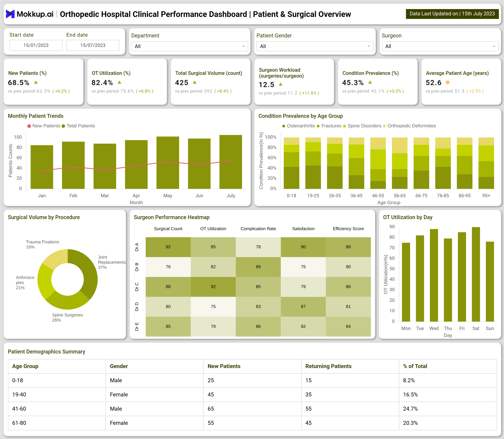Screen dimensions: 504x439
Task: Toggle Fractures legend entry
Action: coord(329,126)
